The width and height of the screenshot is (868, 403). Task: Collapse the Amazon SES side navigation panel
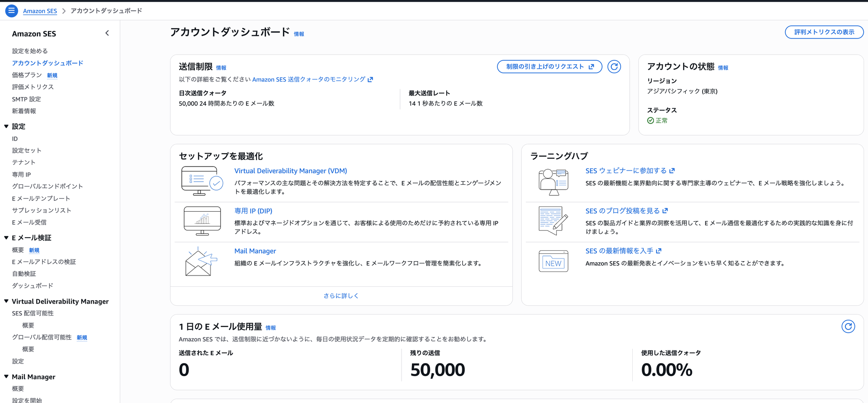pyautogui.click(x=107, y=33)
